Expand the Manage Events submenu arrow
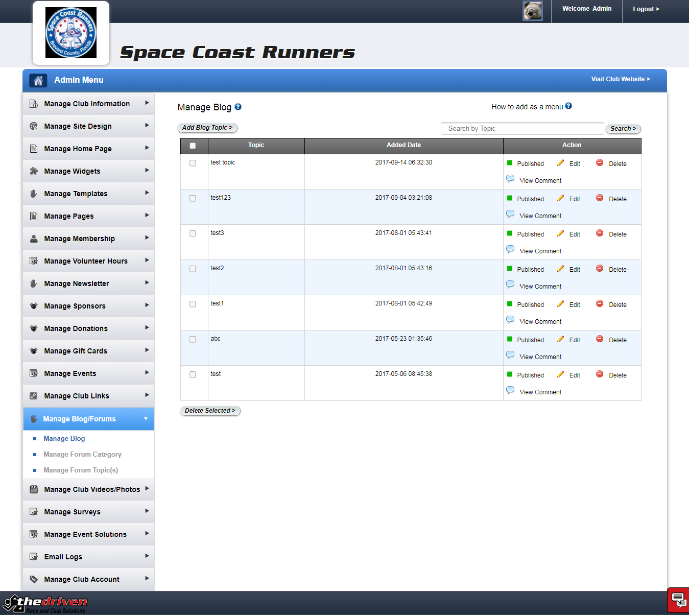The width and height of the screenshot is (689, 616). pos(147,373)
